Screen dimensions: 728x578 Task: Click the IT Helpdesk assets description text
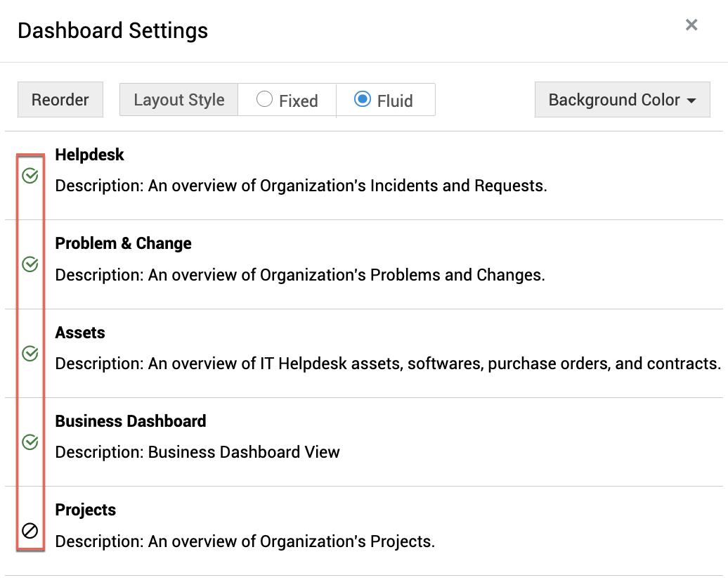point(388,364)
